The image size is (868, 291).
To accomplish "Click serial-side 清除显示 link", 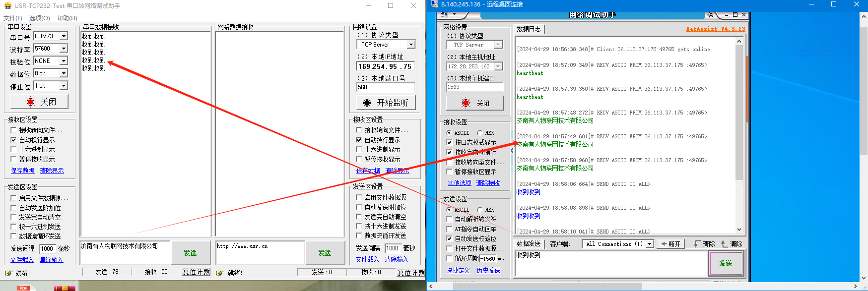I will pyautogui.click(x=52, y=171).
